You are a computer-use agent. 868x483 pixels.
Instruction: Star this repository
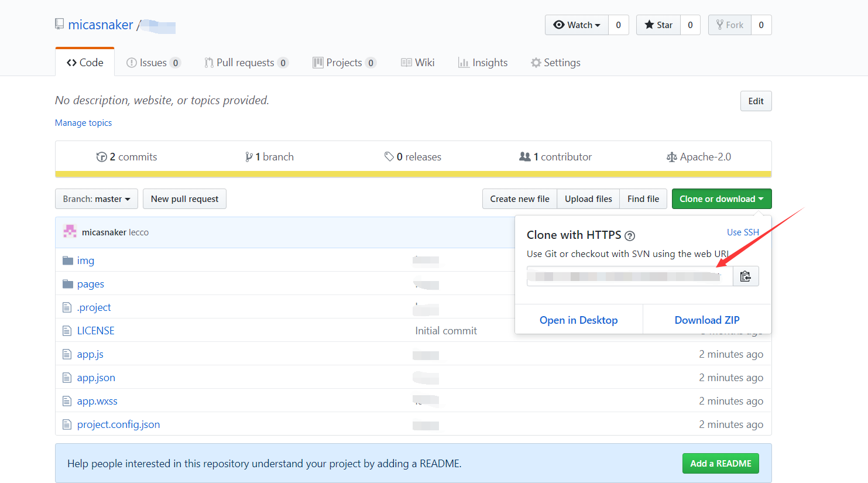(x=658, y=25)
